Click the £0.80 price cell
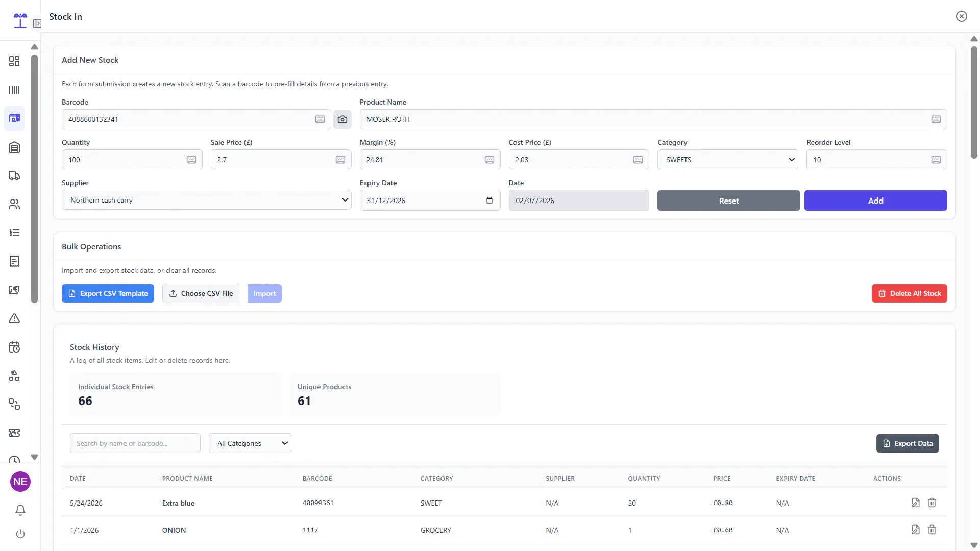980x551 pixels. point(723,503)
